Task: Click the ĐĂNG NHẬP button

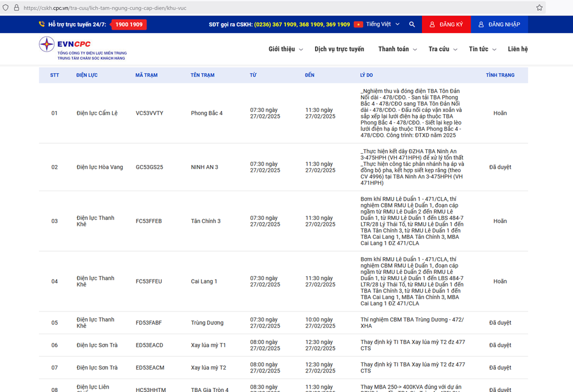Action: click(x=499, y=25)
